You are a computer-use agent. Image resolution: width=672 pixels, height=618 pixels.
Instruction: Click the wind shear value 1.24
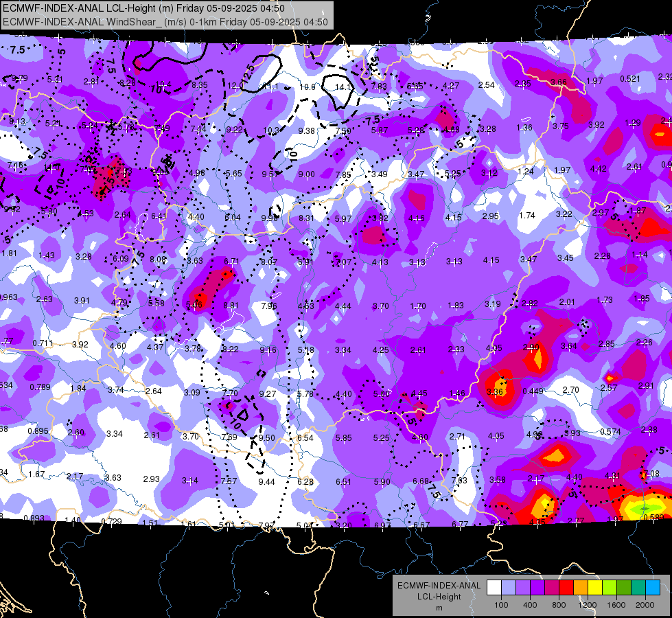(x=526, y=172)
